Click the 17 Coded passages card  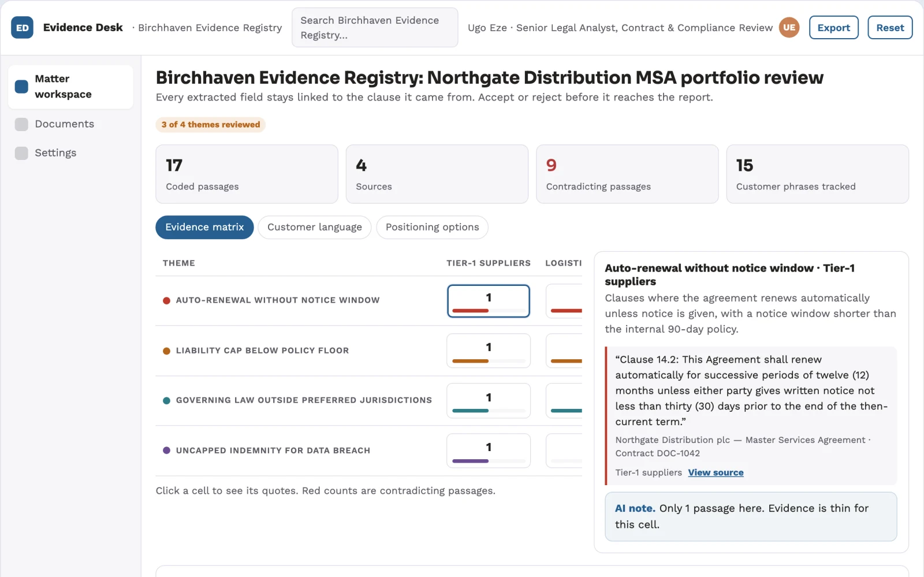tap(247, 174)
